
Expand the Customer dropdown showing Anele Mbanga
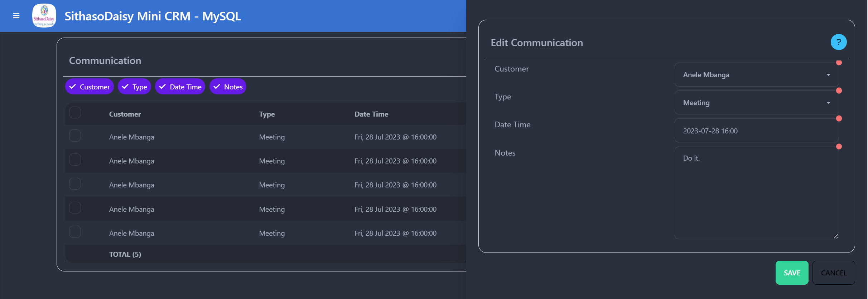point(756,75)
